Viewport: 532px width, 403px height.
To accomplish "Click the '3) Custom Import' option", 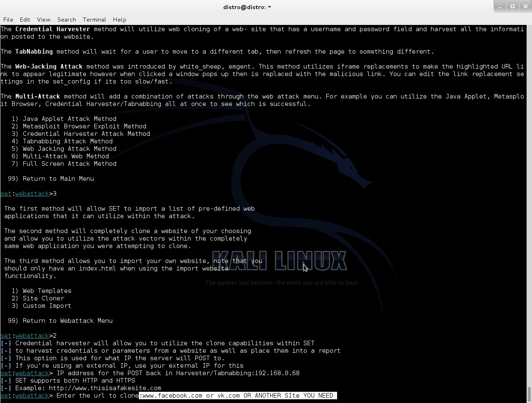I will (42, 306).
